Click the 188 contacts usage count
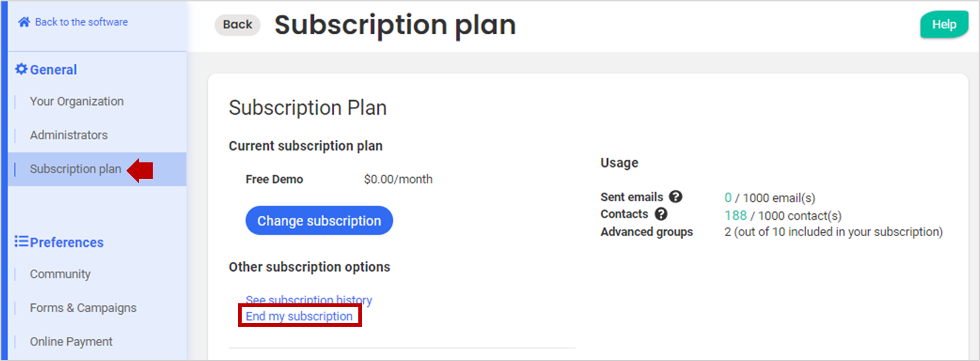Screen dimensions: 980x361 (735, 215)
